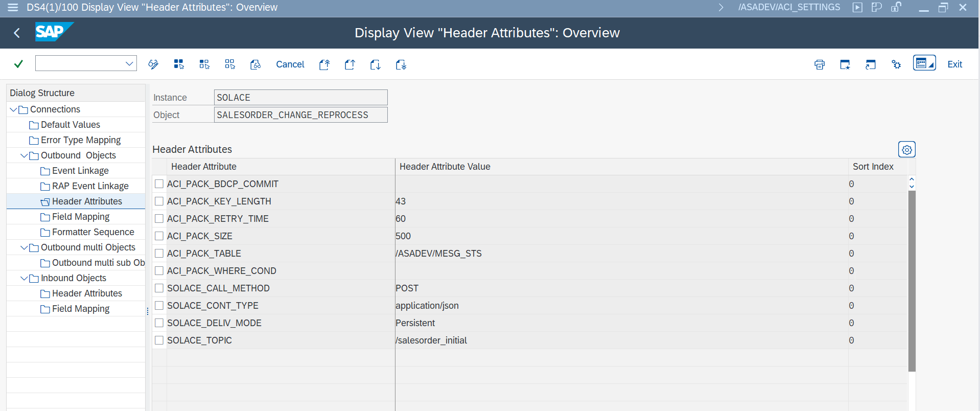Viewport: 980px width, 411px height.
Task: Click the Exit button
Action: point(954,64)
